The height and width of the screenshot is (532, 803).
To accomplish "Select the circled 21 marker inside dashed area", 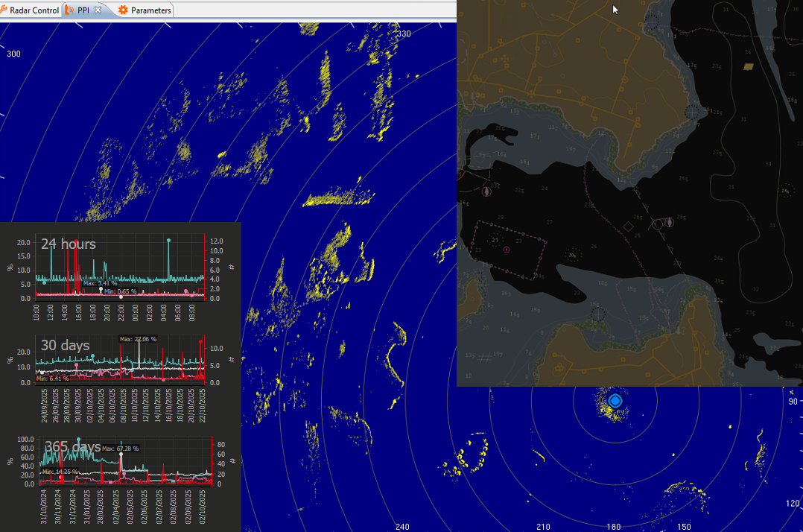I will [495, 239].
